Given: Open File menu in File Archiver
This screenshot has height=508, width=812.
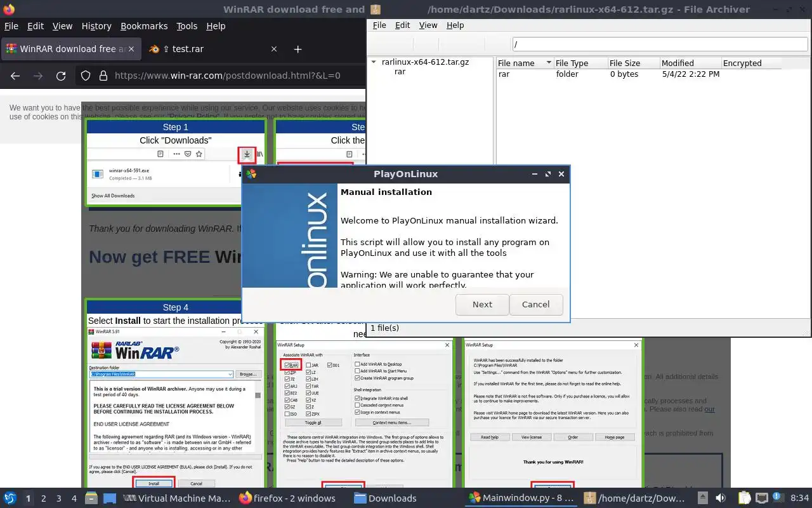Looking at the screenshot, I should pyautogui.click(x=379, y=25).
